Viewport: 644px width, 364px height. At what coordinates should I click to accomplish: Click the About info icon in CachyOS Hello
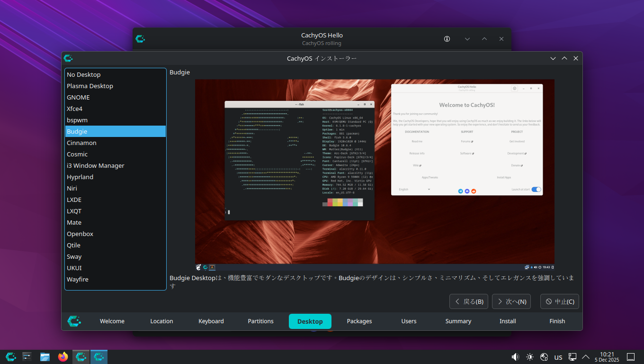click(447, 39)
